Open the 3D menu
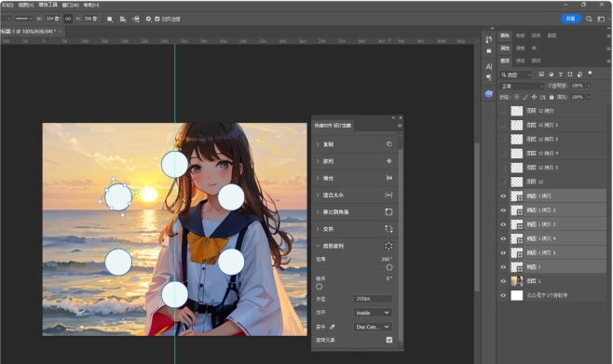Viewport: 613px width, 364px height. point(7,5)
